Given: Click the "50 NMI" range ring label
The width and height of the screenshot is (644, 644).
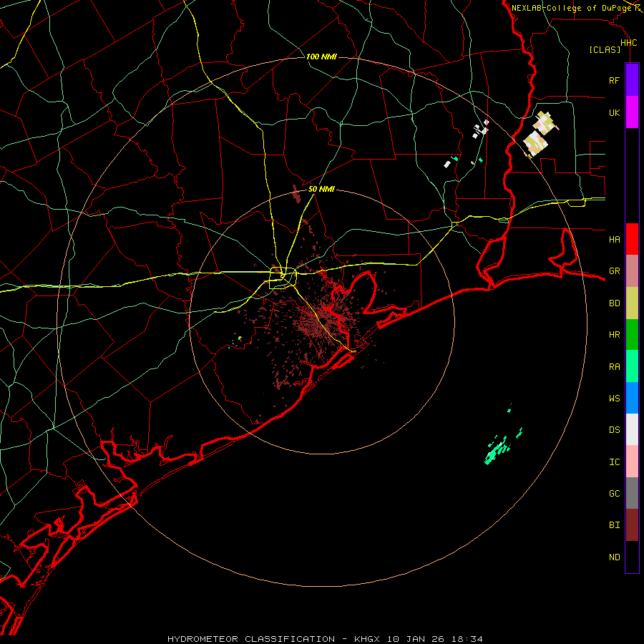Looking at the screenshot, I should point(321,189).
